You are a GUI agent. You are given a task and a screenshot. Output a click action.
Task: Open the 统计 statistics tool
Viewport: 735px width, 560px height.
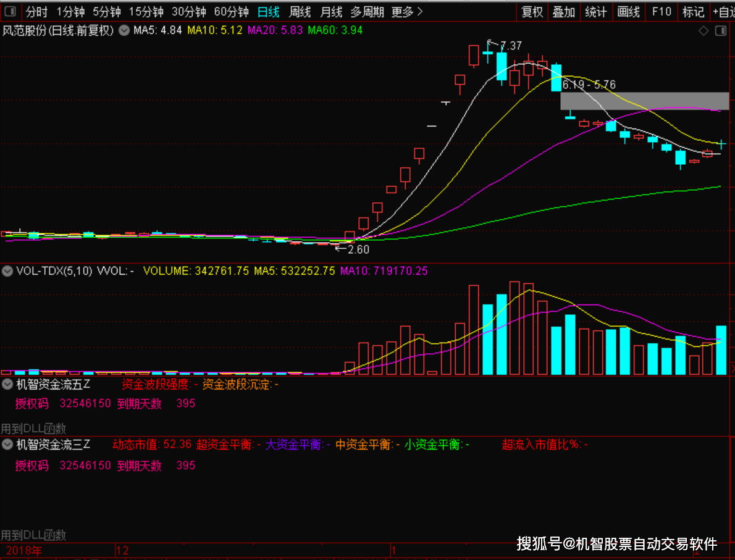(x=596, y=12)
